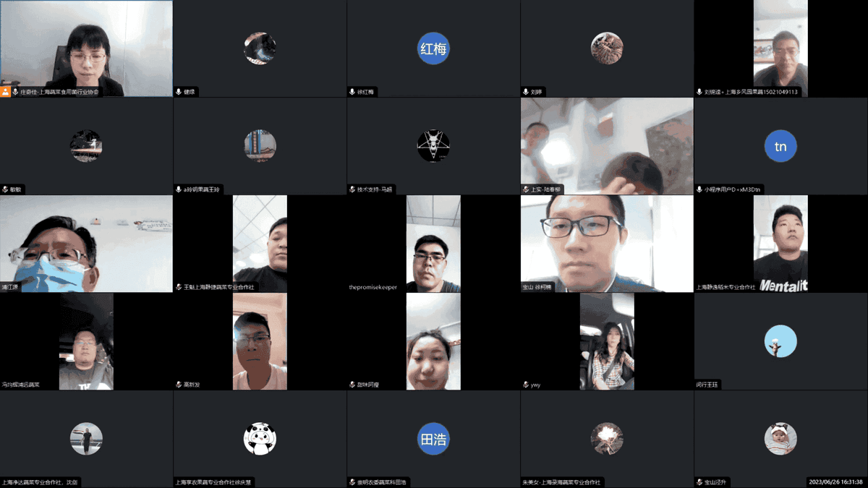Click thepromisekeeper's video tile

click(433, 244)
